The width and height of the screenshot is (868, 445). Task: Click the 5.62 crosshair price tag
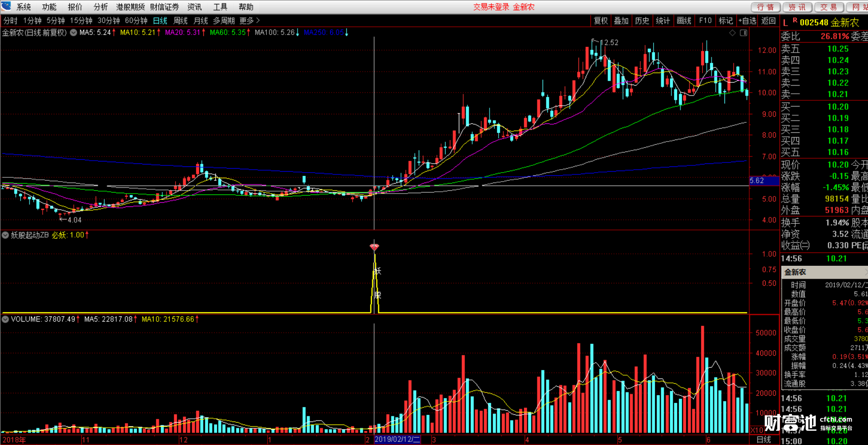764,181
